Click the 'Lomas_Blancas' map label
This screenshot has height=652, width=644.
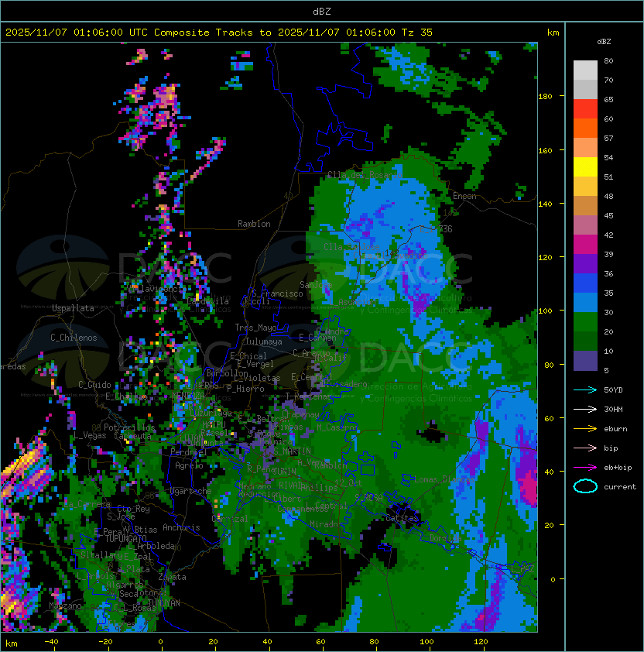445,479
